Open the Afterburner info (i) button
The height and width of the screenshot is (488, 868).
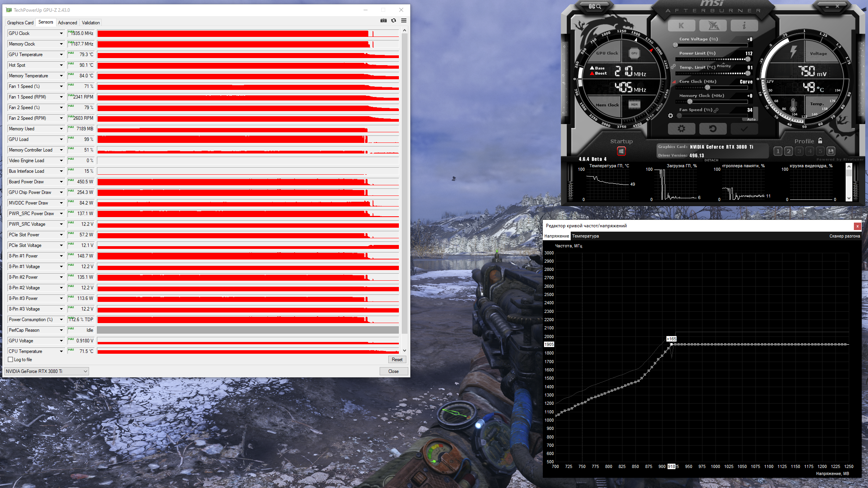pos(744,26)
